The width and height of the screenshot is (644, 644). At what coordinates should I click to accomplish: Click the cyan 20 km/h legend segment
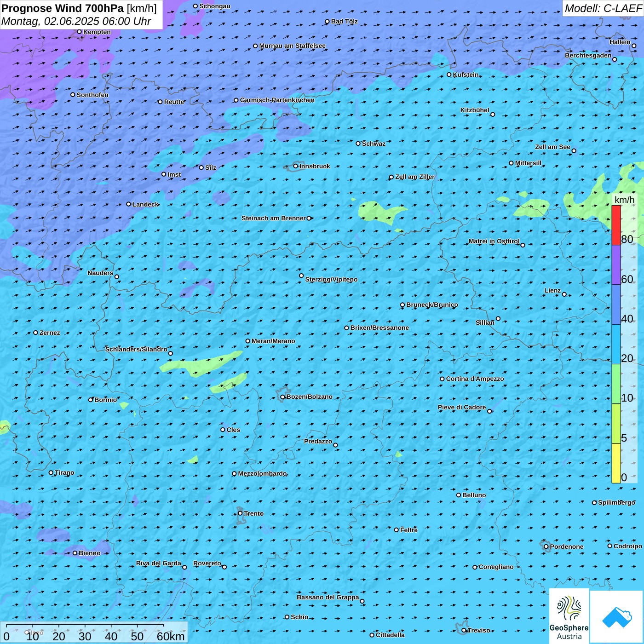(616, 345)
